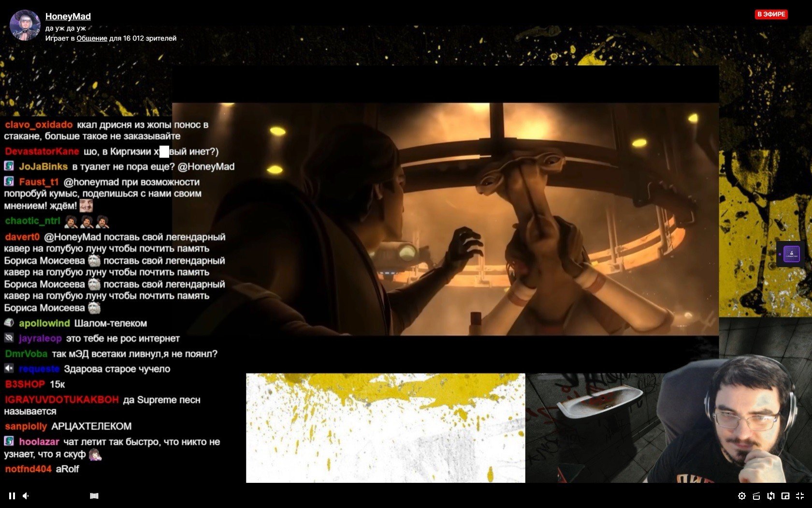
Task: Click the username B3SHOP in chat
Action: coord(25,384)
